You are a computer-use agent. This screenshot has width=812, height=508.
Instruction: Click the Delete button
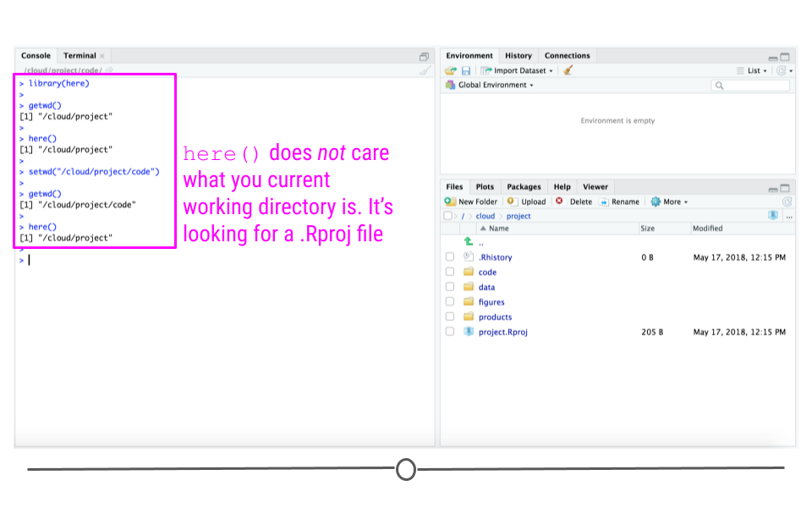click(573, 202)
